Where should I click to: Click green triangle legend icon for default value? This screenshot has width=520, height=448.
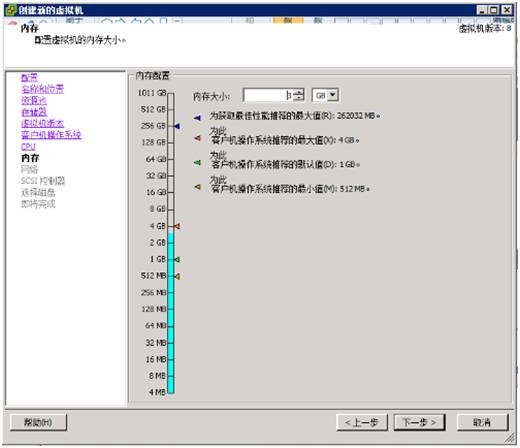pyautogui.click(x=197, y=163)
